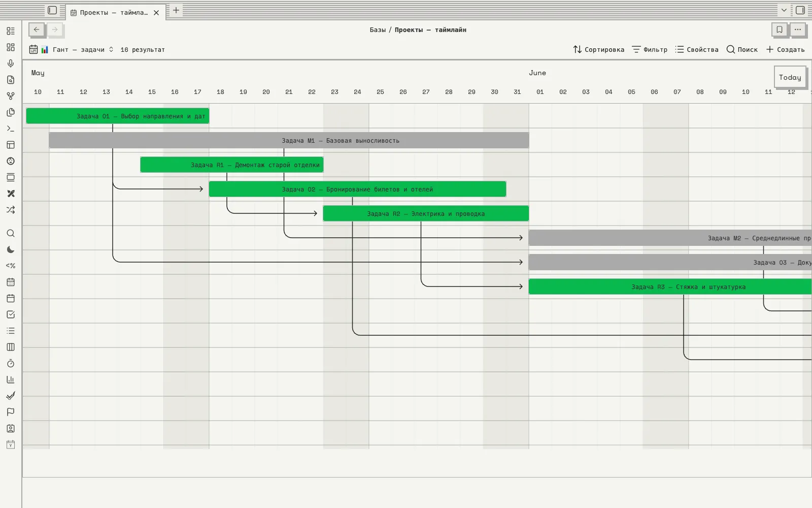The width and height of the screenshot is (812, 508).
Task: Open the bar chart icon in sidebar
Action: [11, 379]
